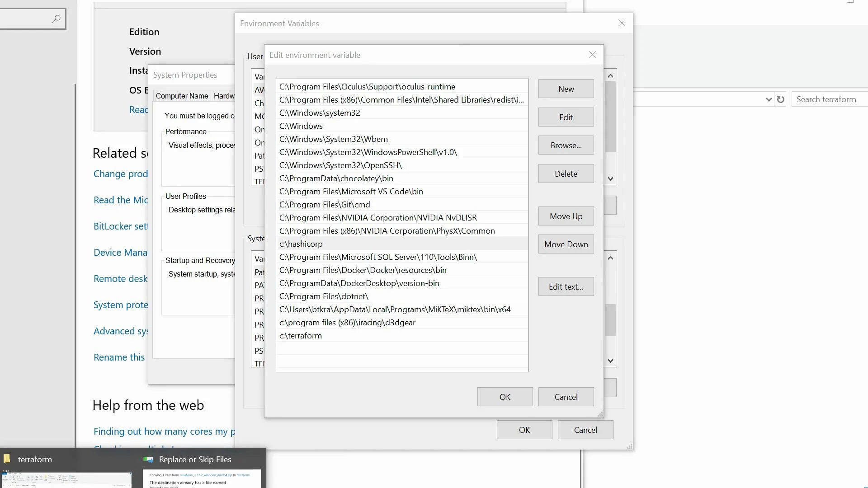
Task: Cancel the Edit environment variable dialog
Action: click(x=566, y=397)
